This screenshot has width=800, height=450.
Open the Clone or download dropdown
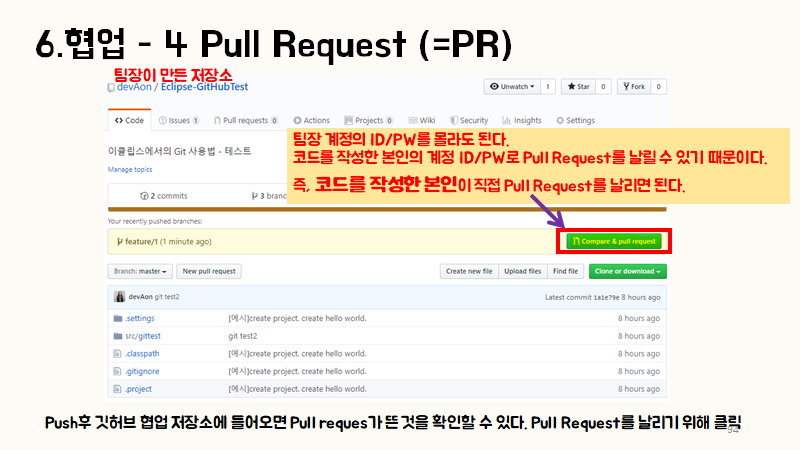click(x=628, y=271)
